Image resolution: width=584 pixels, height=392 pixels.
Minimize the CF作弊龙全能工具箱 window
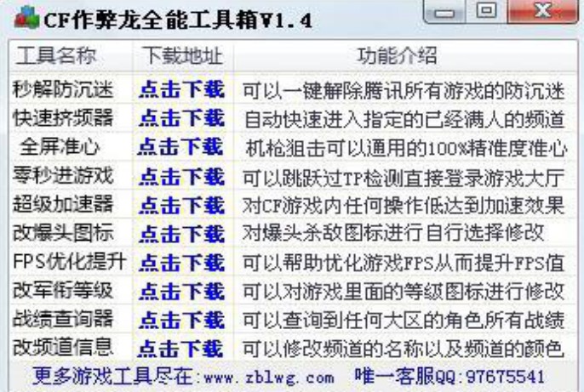(444, 11)
